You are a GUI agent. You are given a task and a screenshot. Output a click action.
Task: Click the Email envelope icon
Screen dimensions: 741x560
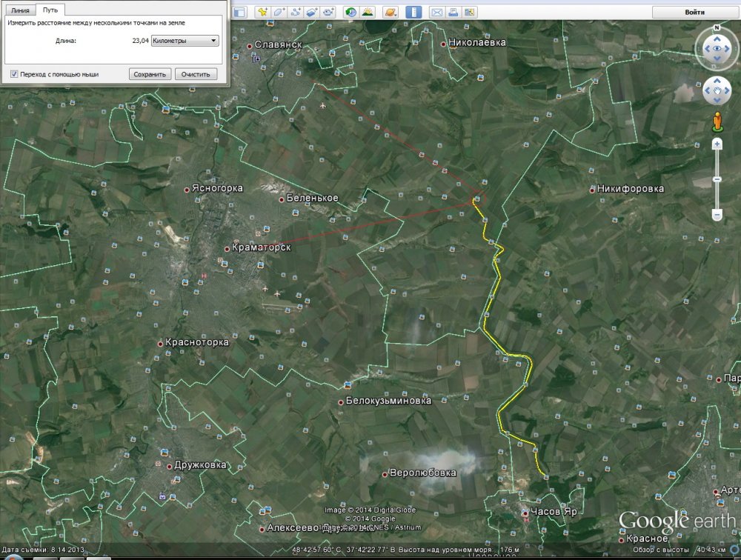pos(436,13)
